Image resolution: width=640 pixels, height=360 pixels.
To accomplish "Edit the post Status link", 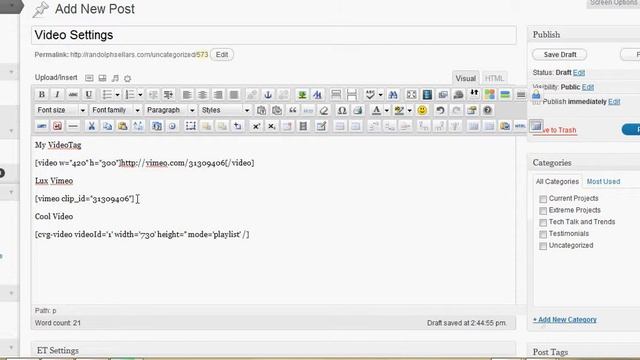I will point(579,73).
